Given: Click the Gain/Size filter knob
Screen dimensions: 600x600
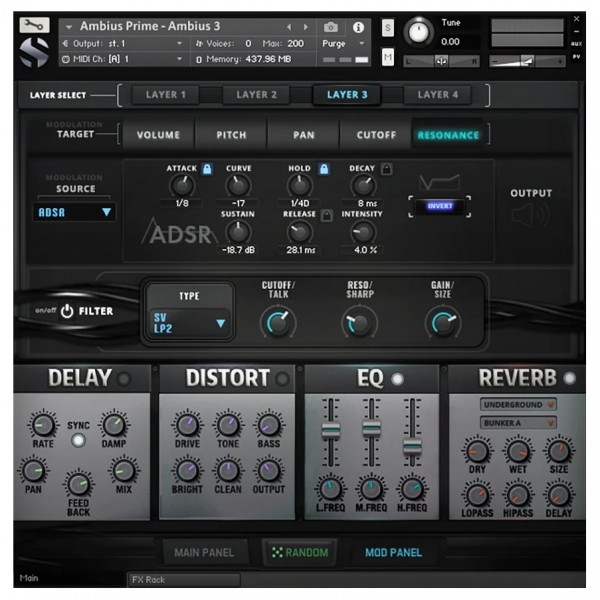Looking at the screenshot, I should (443, 323).
